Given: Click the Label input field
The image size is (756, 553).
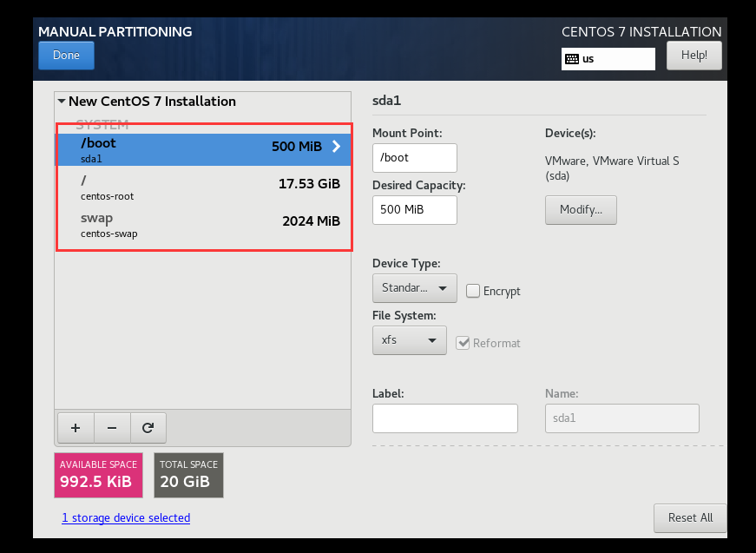Looking at the screenshot, I should 445,418.
